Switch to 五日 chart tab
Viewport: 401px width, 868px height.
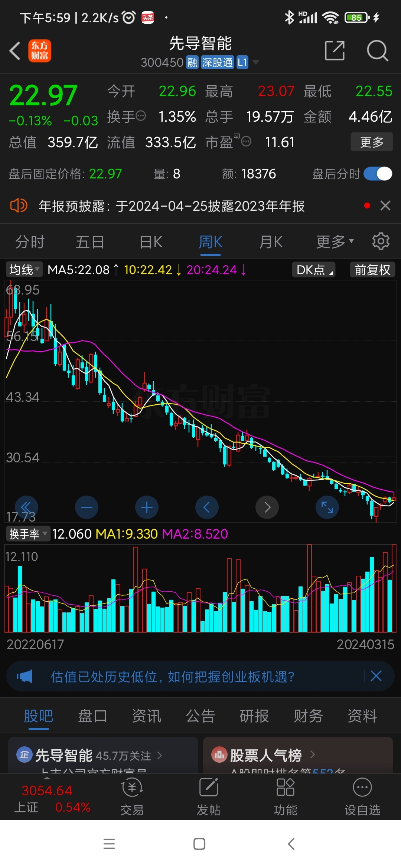point(90,242)
